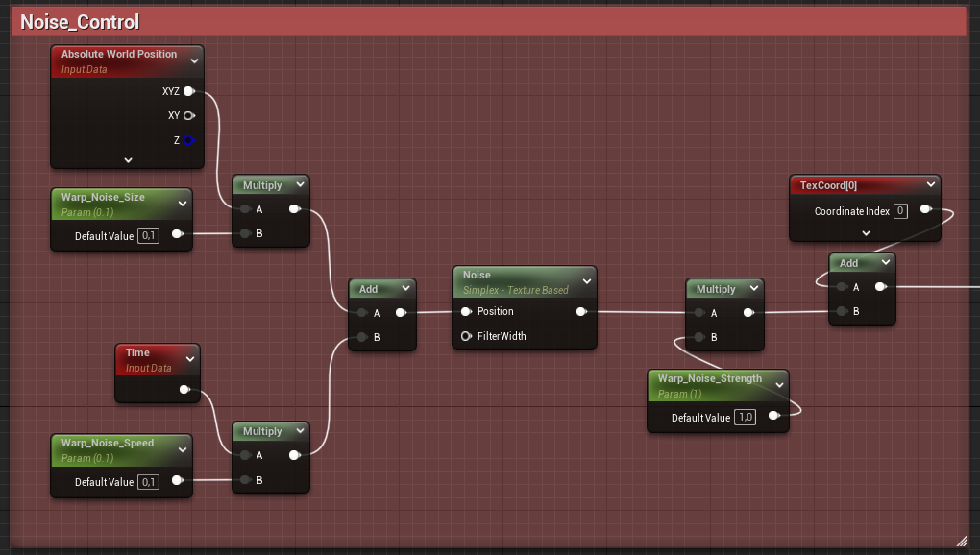Image resolution: width=980 pixels, height=555 pixels.
Task: Click Warp_Noise_Size output pin
Action: tap(178, 234)
